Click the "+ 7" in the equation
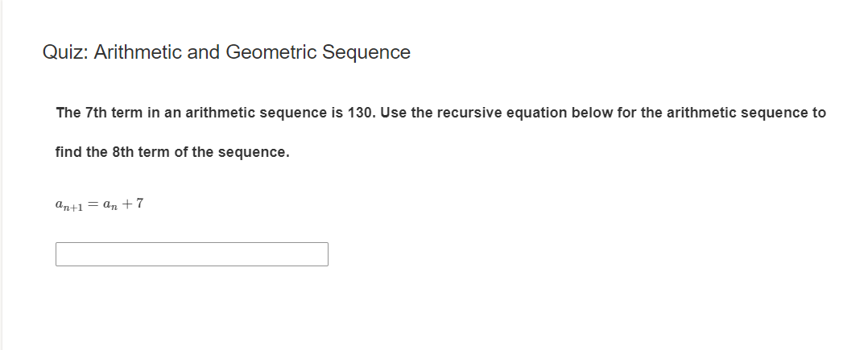Screen dimensions: 868x350 [134, 204]
